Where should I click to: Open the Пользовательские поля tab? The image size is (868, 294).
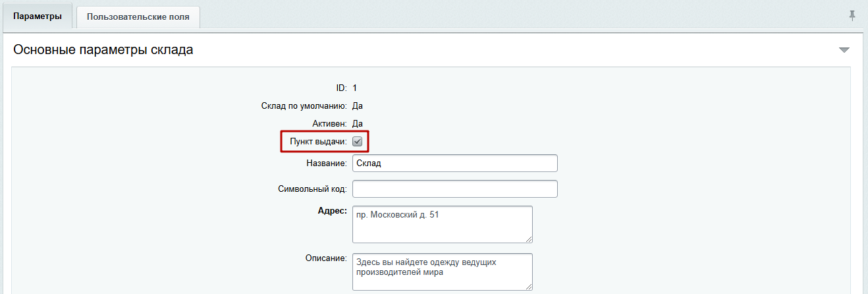pos(138,17)
